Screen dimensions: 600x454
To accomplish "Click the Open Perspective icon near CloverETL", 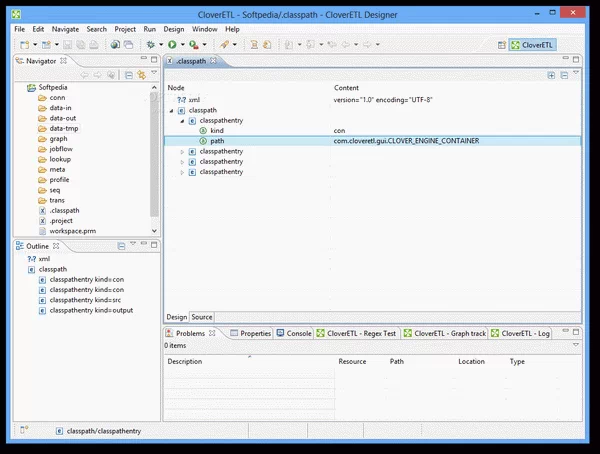I will [x=502, y=45].
